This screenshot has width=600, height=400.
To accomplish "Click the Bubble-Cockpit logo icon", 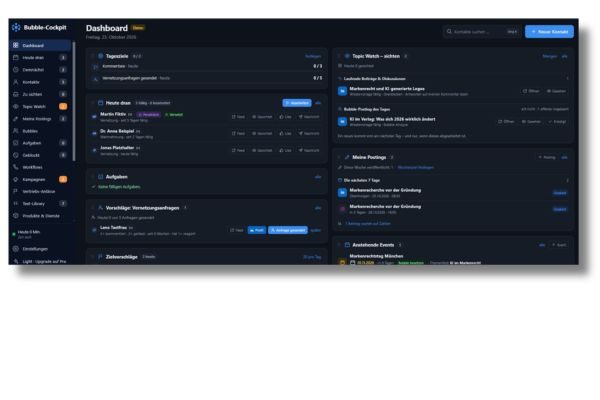I will [16, 27].
